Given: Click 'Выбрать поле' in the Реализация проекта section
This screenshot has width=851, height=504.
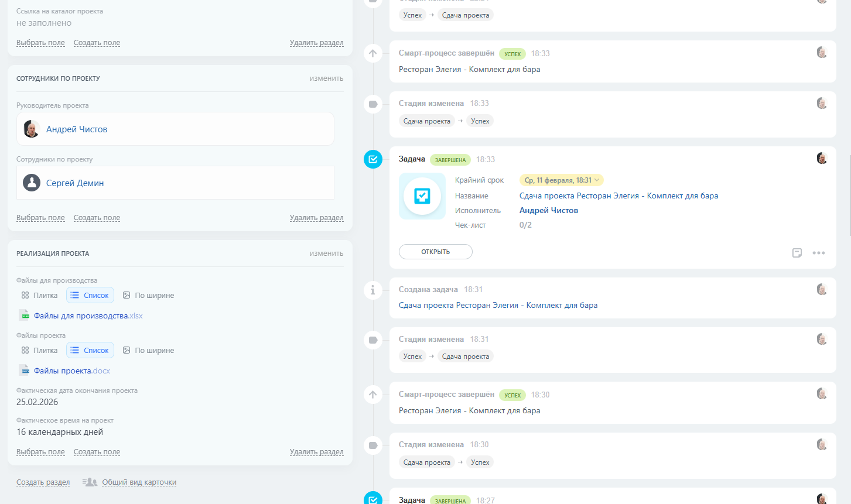Looking at the screenshot, I should pos(40,452).
